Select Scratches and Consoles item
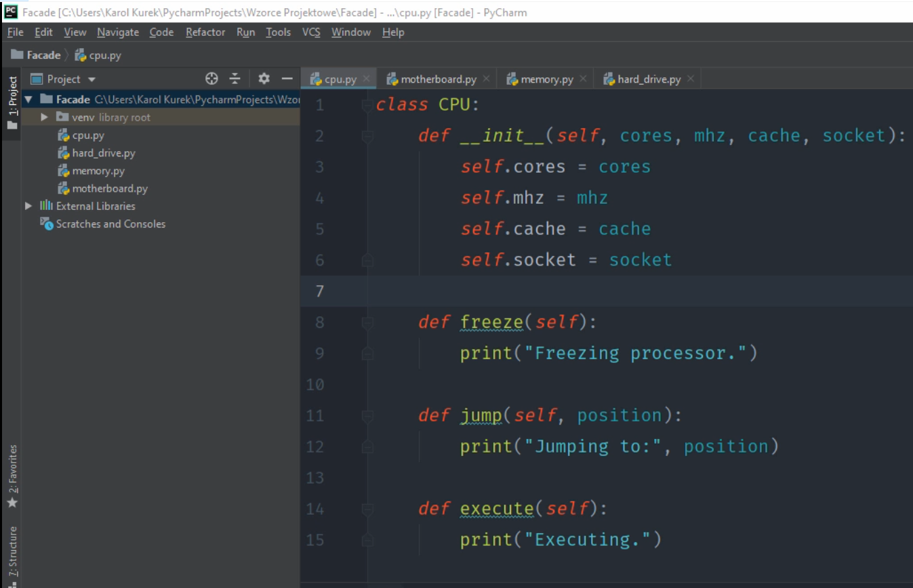Image resolution: width=913 pixels, height=588 pixels. pyautogui.click(x=110, y=224)
